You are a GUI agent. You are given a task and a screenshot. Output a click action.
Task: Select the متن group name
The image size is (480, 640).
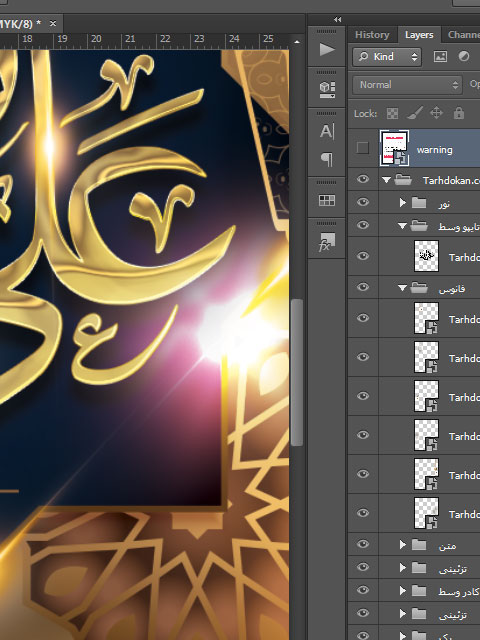pos(447,545)
